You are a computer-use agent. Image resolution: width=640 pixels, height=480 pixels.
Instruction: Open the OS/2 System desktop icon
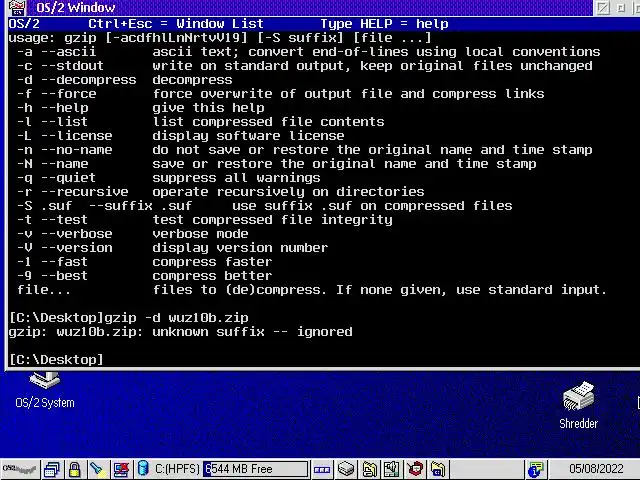[x=45, y=391]
